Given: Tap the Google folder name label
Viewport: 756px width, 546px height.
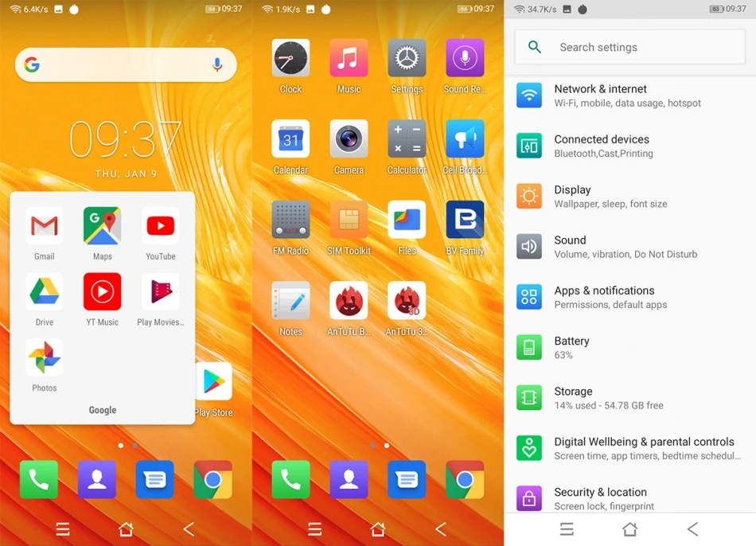Looking at the screenshot, I should (x=102, y=410).
